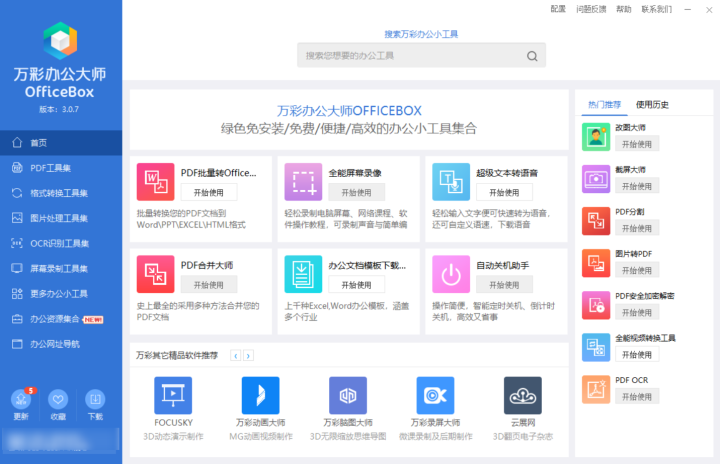Click the magnifier search icon

tap(532, 56)
